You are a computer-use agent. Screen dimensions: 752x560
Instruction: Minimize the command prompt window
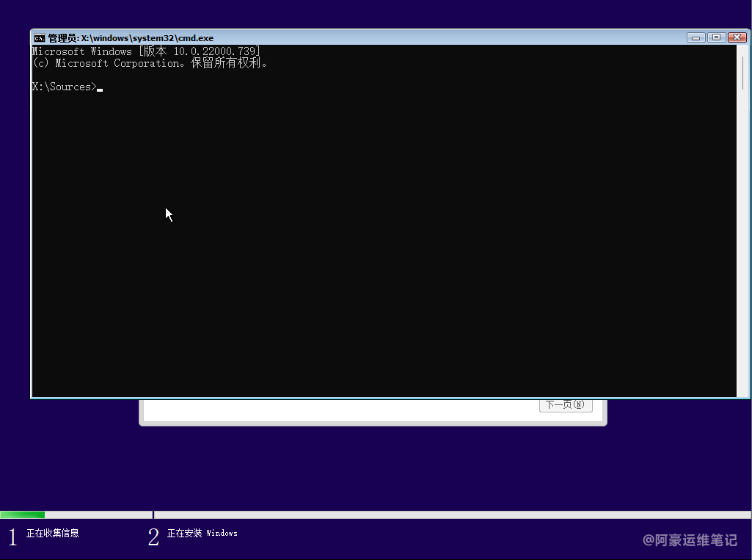(696, 37)
